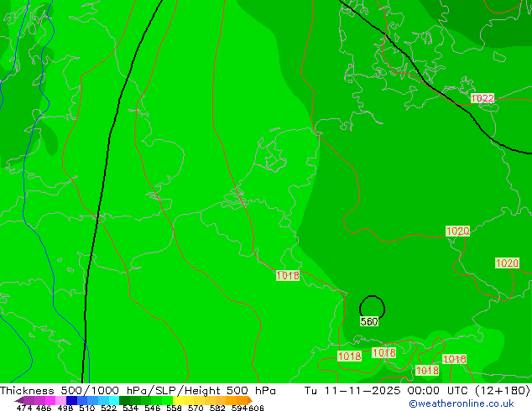Screen dimensions: 532x411
Task: Click the 606 legend value
Action: point(256,408)
